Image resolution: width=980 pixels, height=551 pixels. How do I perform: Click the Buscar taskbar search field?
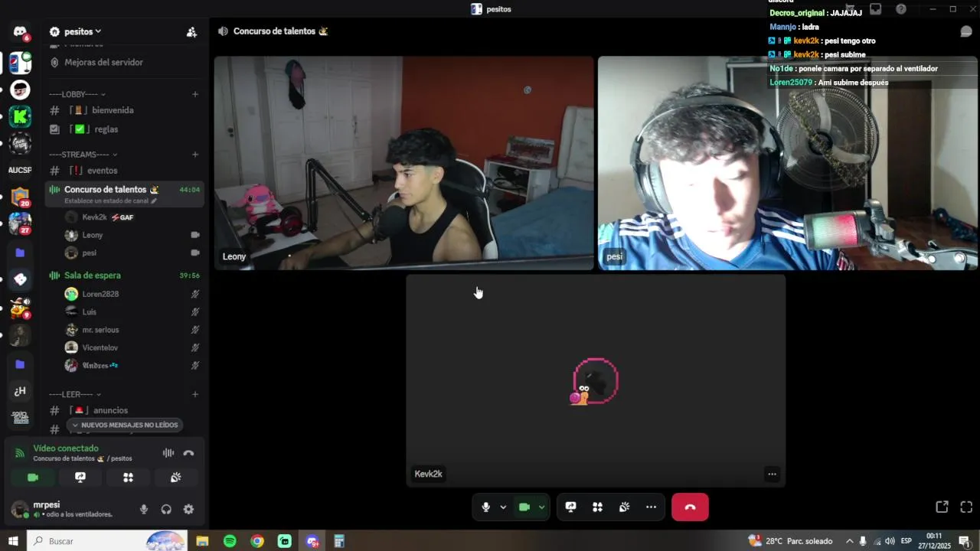click(107, 541)
